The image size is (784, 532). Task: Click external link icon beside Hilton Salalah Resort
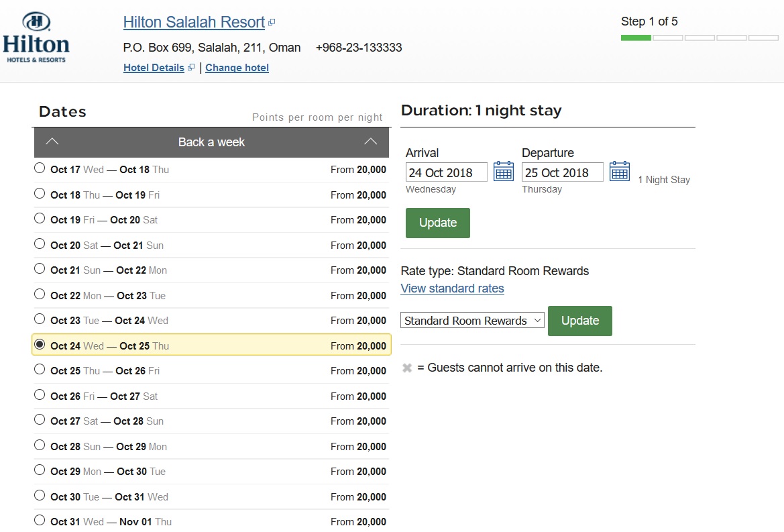272,23
